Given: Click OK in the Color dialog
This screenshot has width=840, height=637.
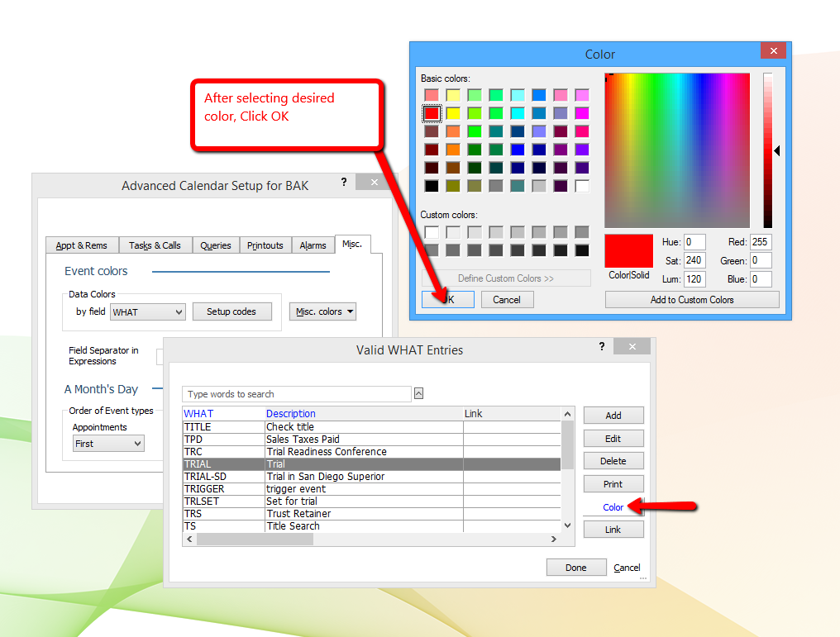Looking at the screenshot, I should [447, 299].
